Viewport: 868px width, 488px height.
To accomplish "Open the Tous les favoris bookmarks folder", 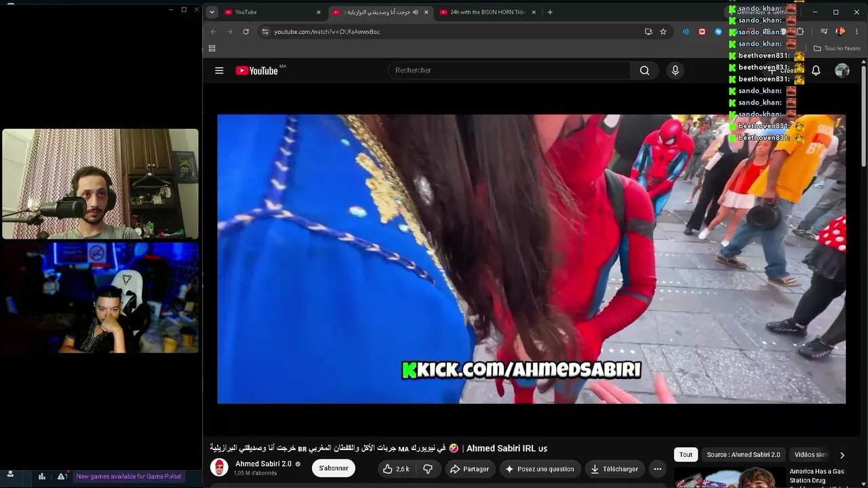I will tap(837, 48).
